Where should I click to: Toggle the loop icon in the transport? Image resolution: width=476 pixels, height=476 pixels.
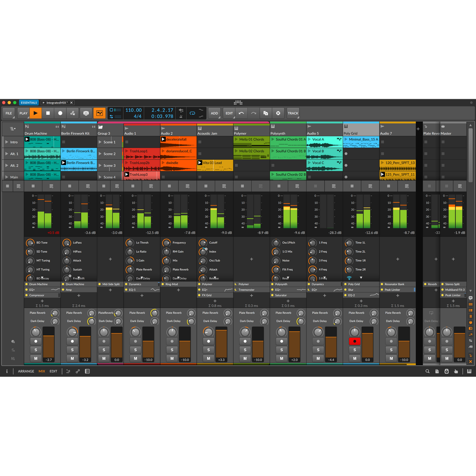[192, 113]
